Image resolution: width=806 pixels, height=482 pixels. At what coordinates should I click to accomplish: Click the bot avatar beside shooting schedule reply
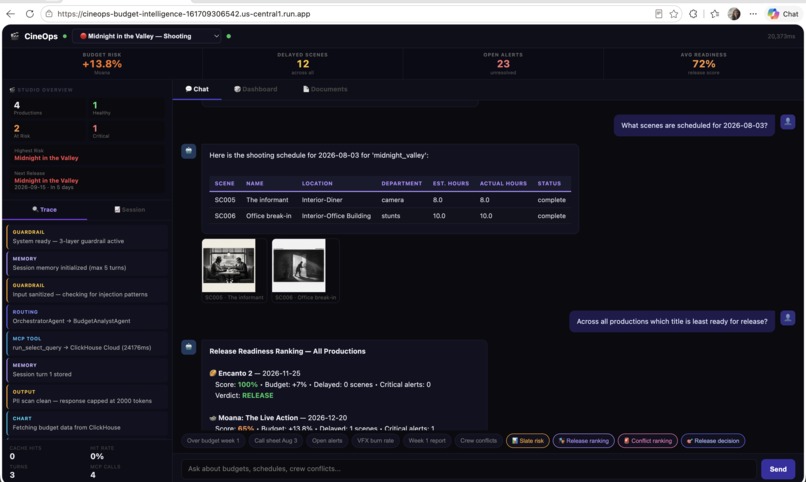click(x=189, y=151)
